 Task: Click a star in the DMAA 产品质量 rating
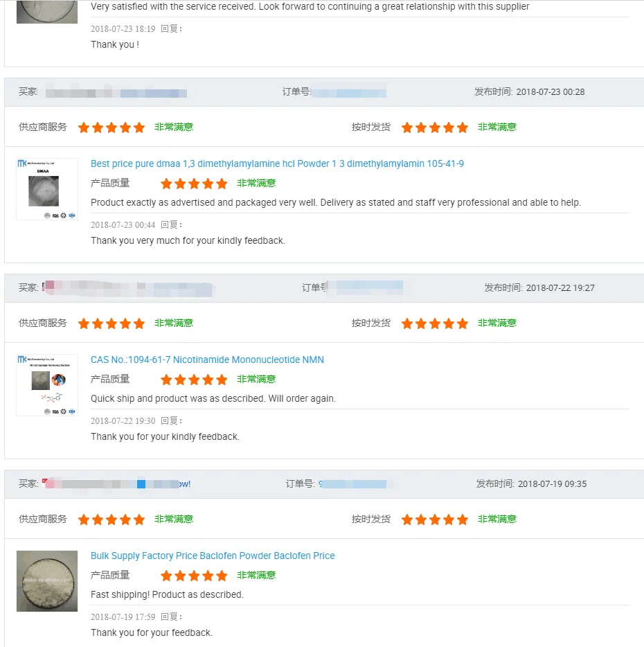tap(194, 184)
